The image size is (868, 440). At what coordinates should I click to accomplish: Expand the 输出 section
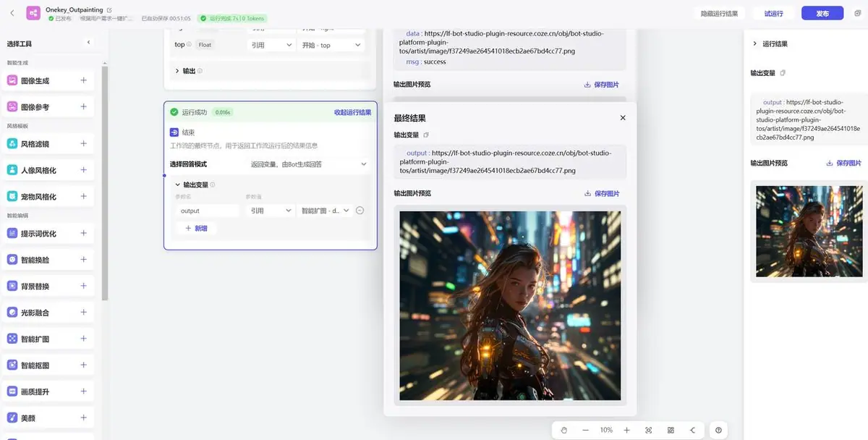(177, 71)
